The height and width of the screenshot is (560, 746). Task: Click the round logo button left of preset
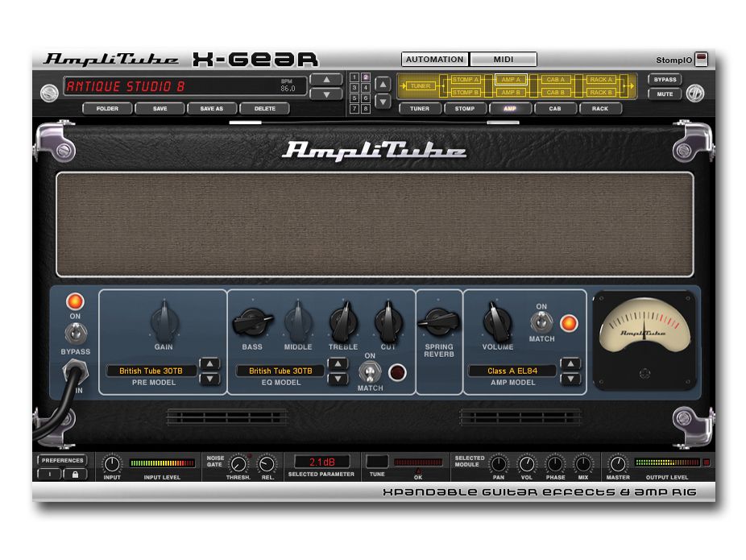pyautogui.click(x=49, y=93)
